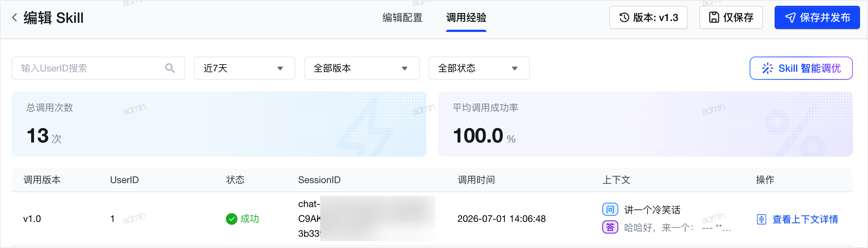Click the UserID column header
The height and width of the screenshot is (248, 868).
(x=125, y=180)
